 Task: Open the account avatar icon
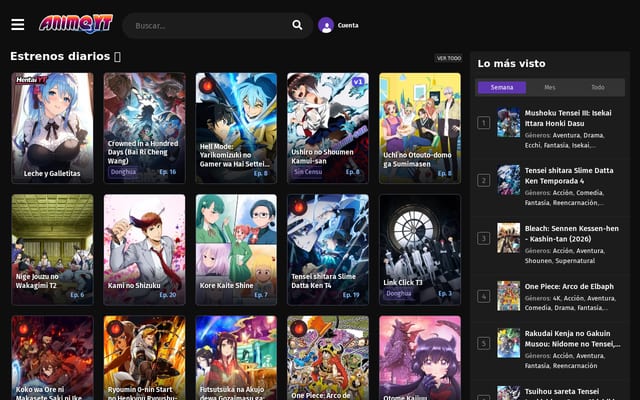(x=326, y=25)
